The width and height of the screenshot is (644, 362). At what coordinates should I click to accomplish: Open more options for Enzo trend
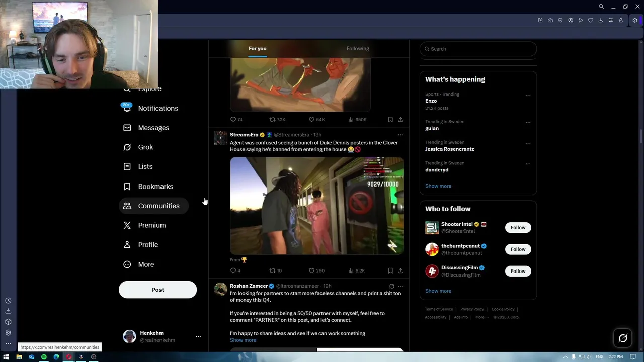click(x=528, y=95)
